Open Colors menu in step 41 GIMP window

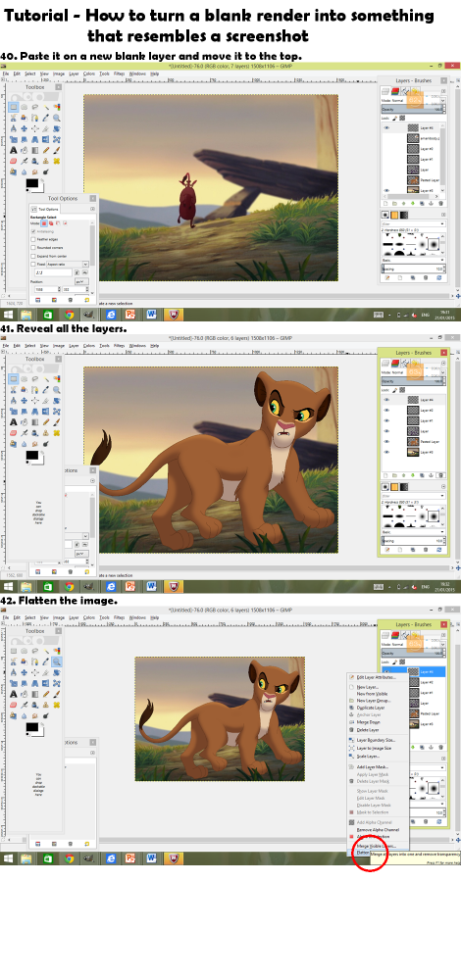coord(89,346)
